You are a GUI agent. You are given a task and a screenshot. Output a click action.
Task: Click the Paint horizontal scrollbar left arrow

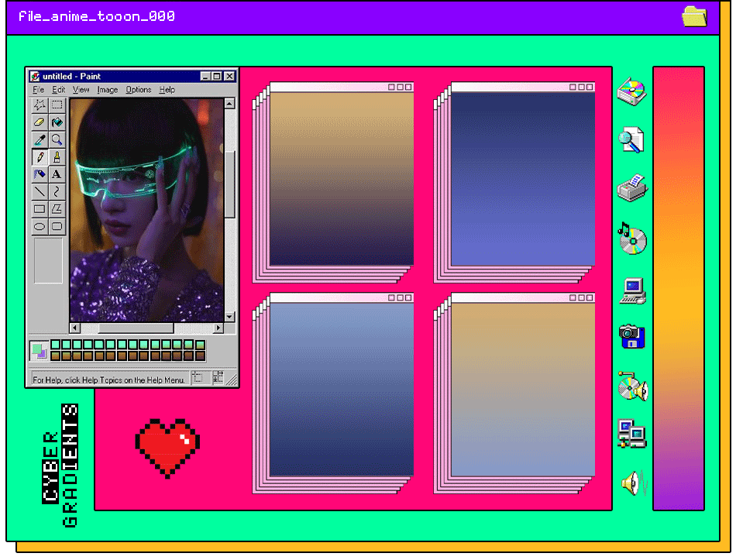click(x=75, y=328)
